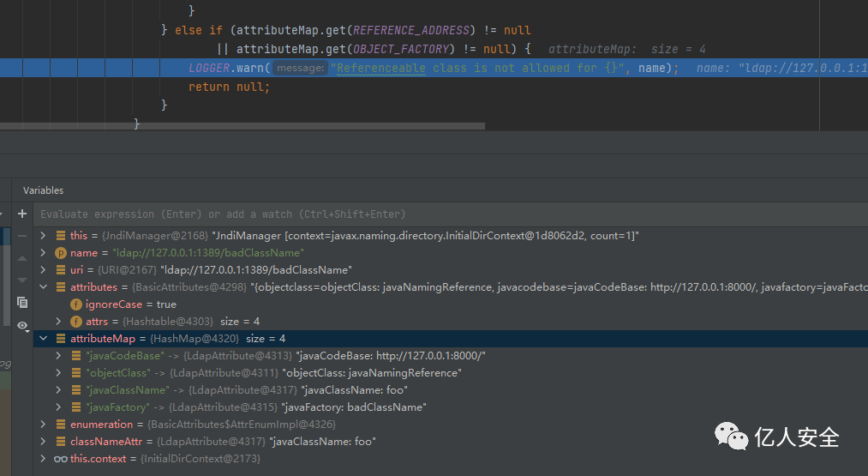Click the variable icon beside 'enumeration'
Screen dimensions: 868x476
tap(60, 425)
